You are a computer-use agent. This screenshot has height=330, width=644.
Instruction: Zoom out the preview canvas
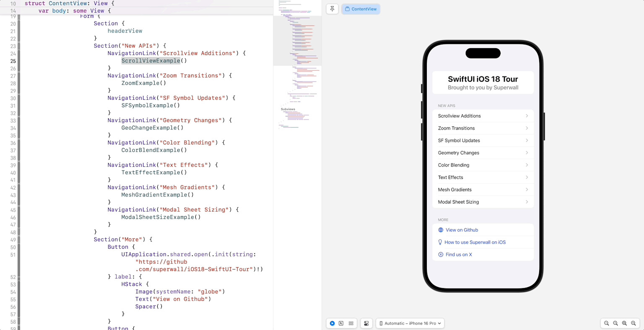click(x=606, y=323)
